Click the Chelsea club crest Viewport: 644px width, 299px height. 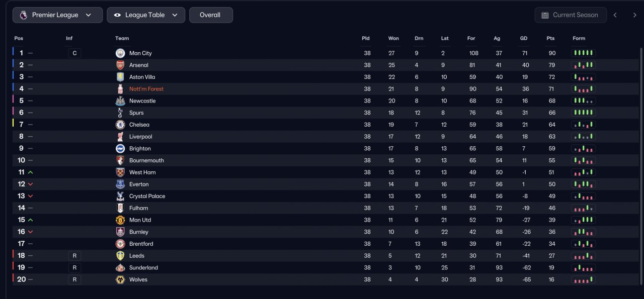(x=120, y=125)
